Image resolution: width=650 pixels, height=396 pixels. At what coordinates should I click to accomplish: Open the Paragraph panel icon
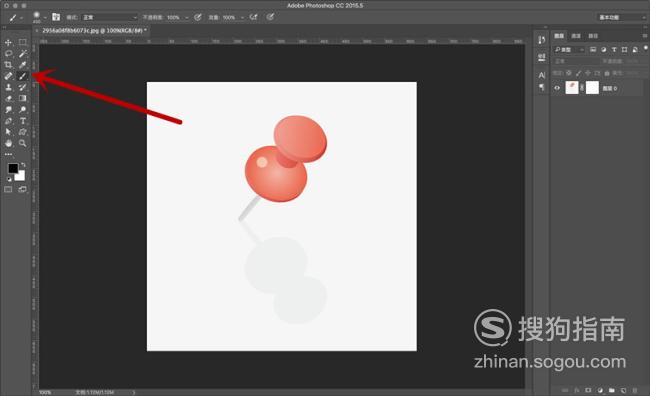pos(541,87)
